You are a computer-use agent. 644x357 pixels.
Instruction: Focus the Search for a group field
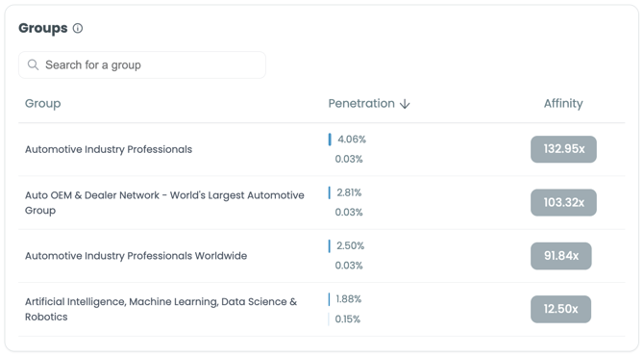pyautogui.click(x=142, y=65)
